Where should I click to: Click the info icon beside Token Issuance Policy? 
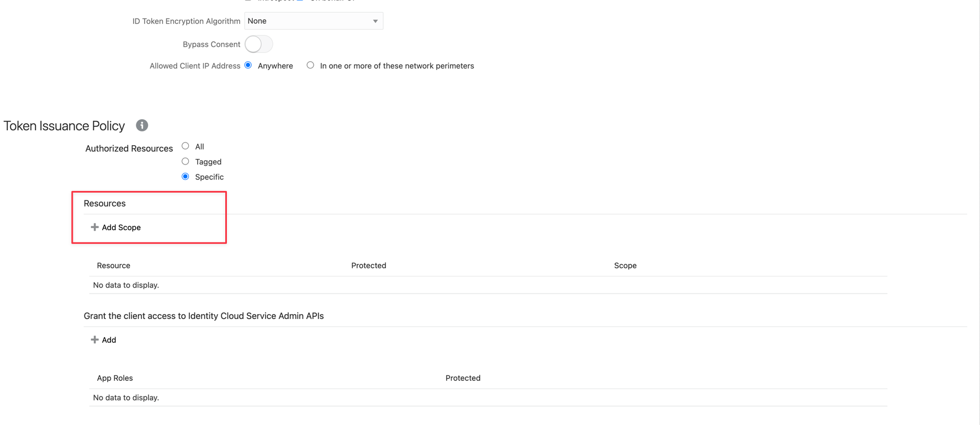click(x=142, y=125)
